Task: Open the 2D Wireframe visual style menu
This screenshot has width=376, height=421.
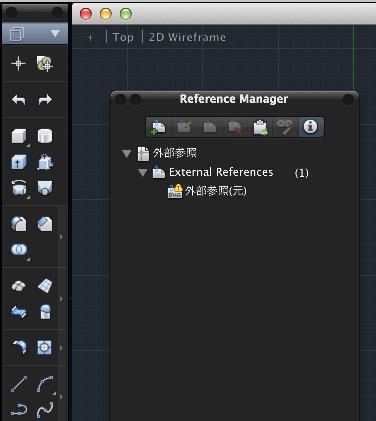Action: pyautogui.click(x=187, y=37)
